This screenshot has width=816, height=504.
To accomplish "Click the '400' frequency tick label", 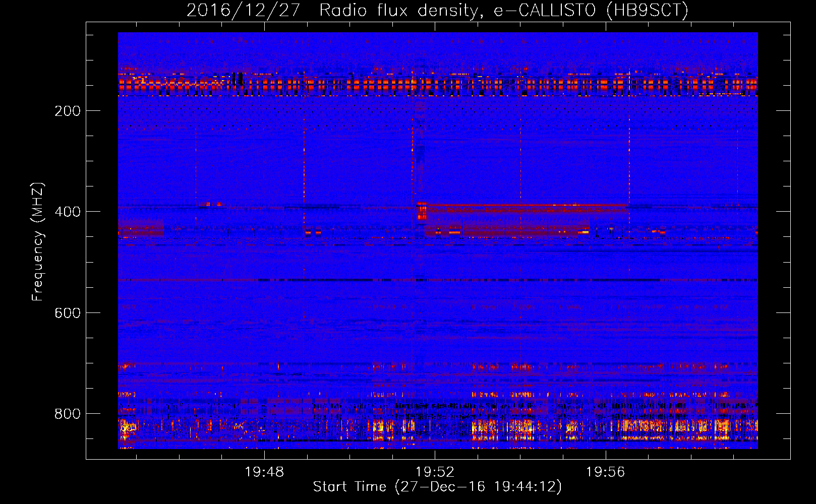I will (68, 212).
